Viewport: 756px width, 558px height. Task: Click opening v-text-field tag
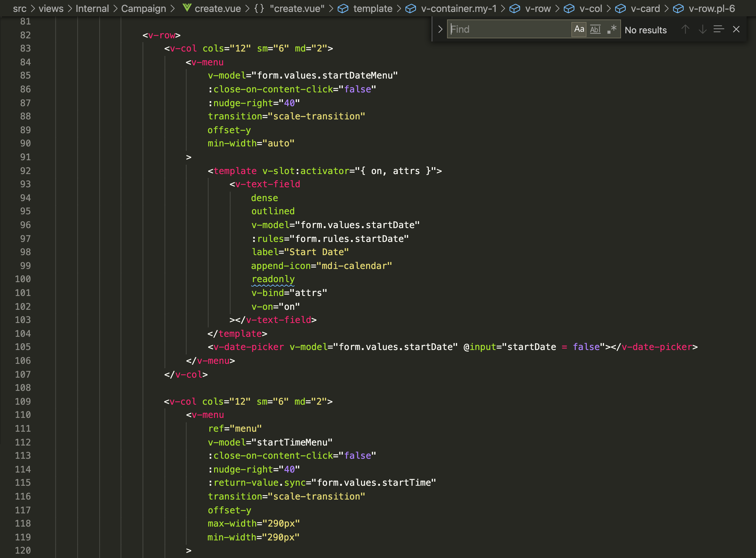coord(265,184)
